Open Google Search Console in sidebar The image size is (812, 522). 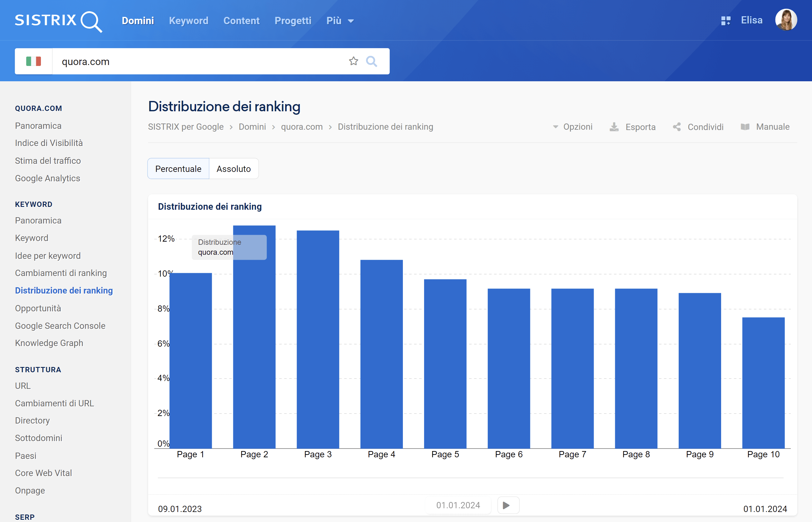[x=60, y=326]
